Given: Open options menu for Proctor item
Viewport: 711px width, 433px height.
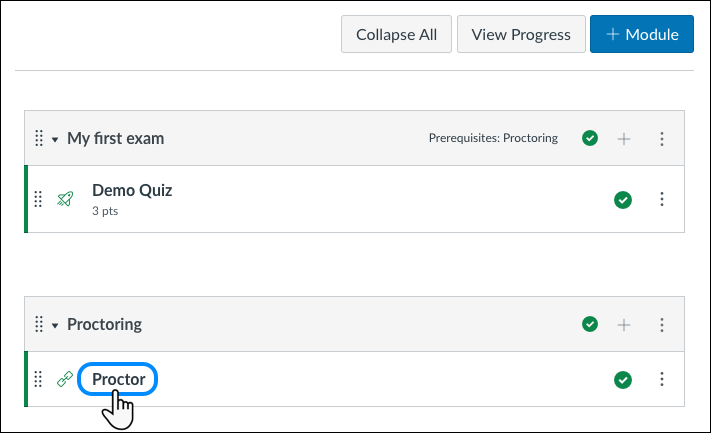Looking at the screenshot, I should [x=661, y=380].
